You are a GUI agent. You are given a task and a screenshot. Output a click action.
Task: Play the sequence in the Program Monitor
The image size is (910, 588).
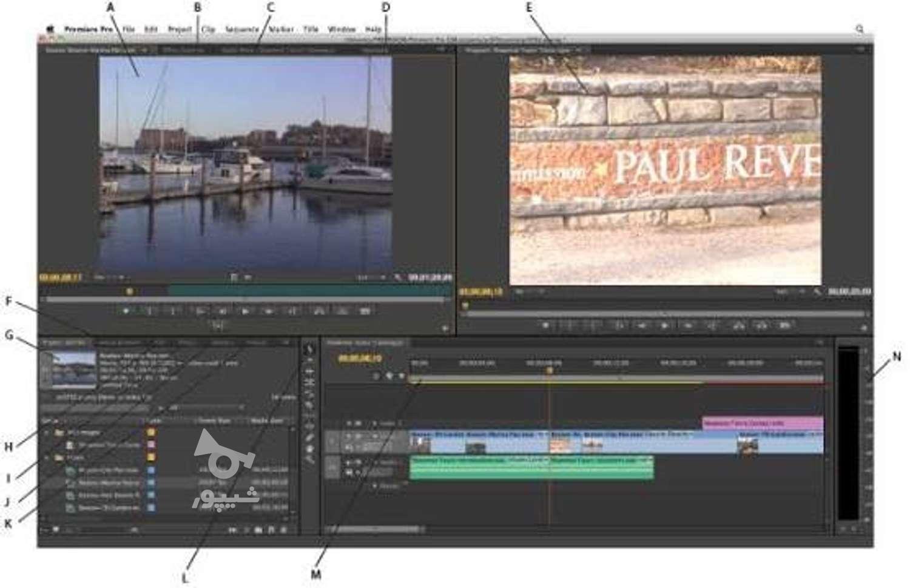(x=665, y=326)
